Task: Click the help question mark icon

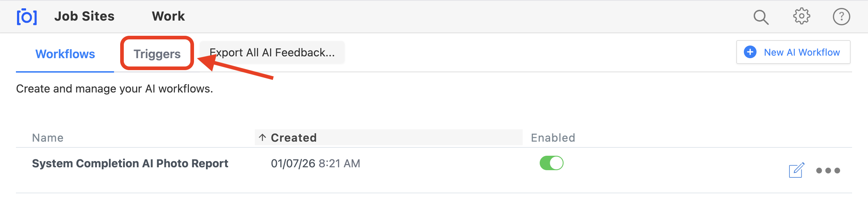Action: (x=841, y=17)
